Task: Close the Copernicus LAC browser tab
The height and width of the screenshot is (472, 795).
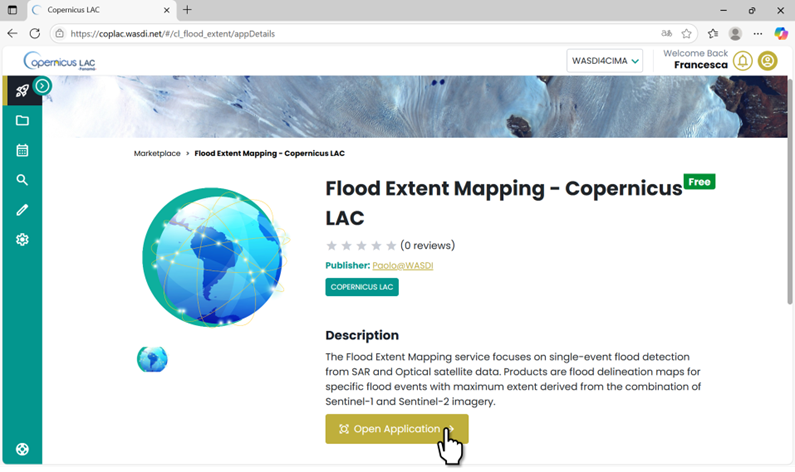Action: coord(166,10)
